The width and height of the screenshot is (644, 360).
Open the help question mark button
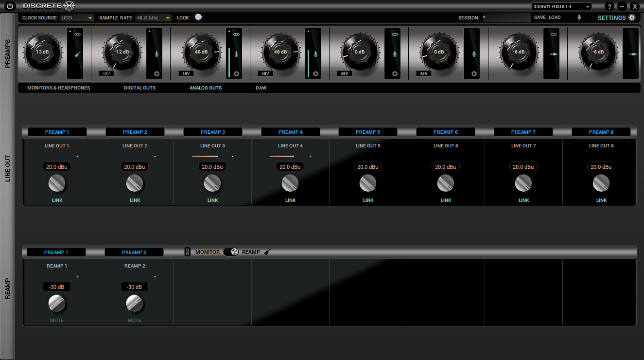[x=610, y=6]
